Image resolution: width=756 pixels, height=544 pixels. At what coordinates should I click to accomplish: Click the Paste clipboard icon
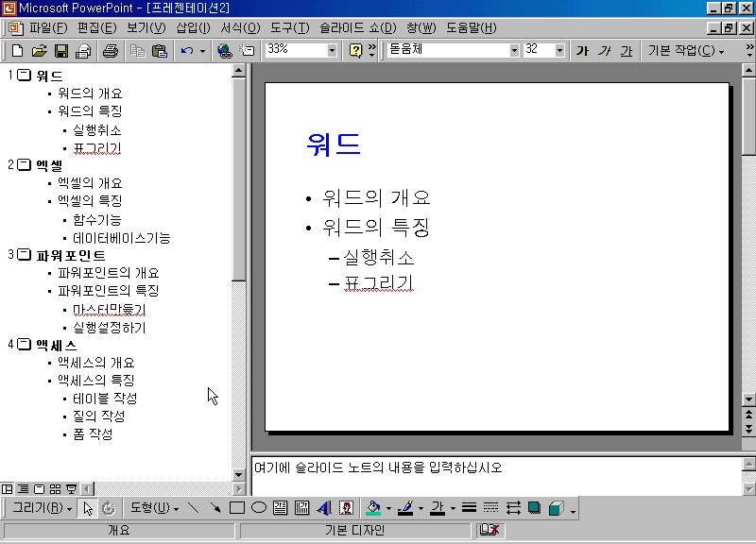coord(159,51)
